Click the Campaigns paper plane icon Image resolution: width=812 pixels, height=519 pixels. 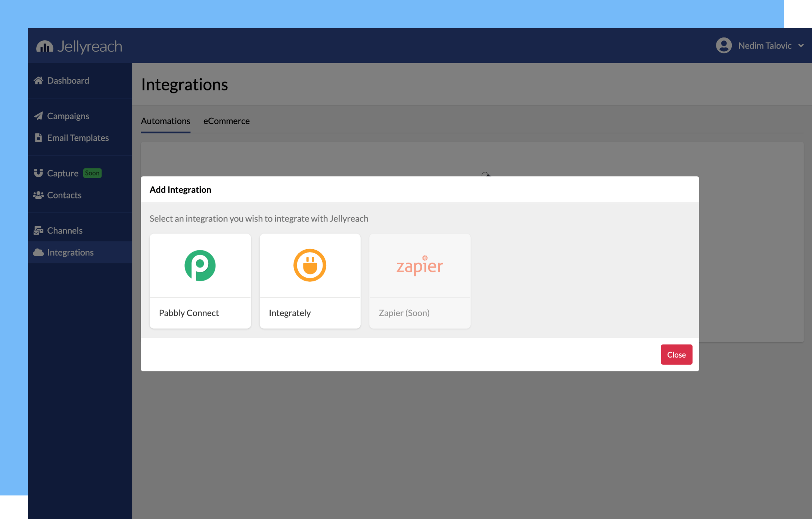pos(38,116)
